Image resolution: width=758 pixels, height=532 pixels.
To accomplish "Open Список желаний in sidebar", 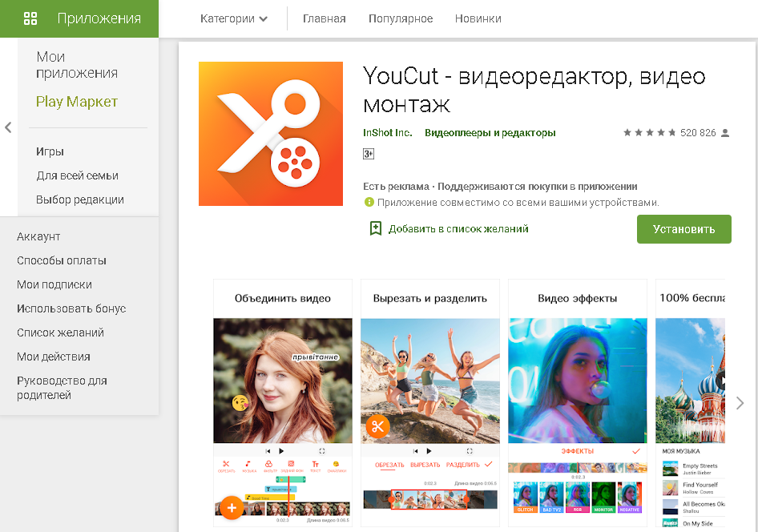I will click(60, 333).
